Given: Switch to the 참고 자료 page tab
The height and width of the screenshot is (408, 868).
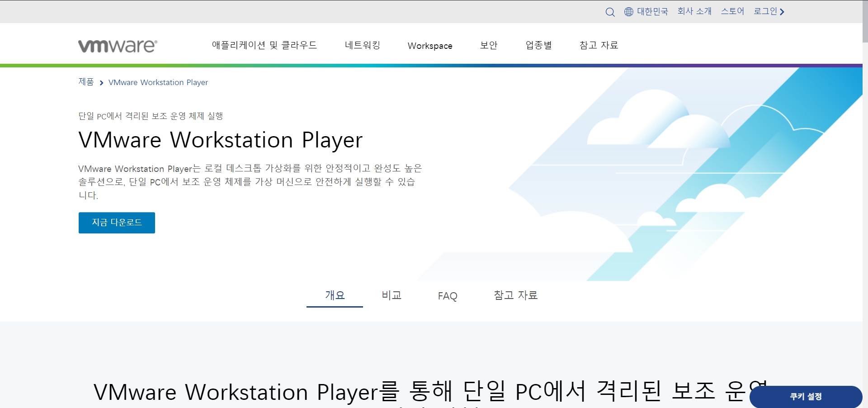Looking at the screenshot, I should click(515, 295).
